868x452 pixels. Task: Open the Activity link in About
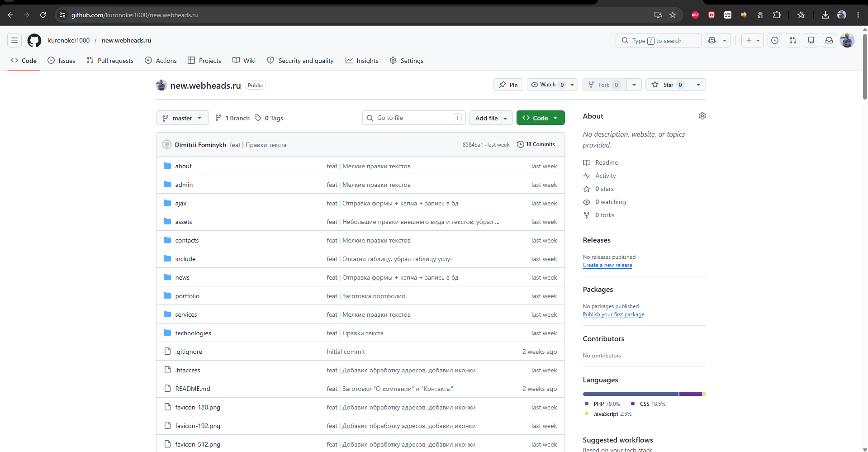(x=606, y=176)
